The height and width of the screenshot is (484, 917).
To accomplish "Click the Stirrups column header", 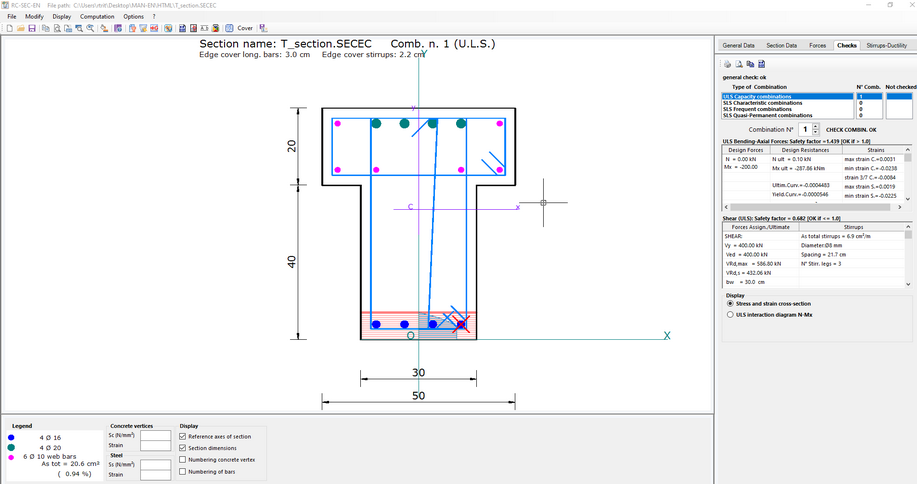I will click(x=853, y=227).
